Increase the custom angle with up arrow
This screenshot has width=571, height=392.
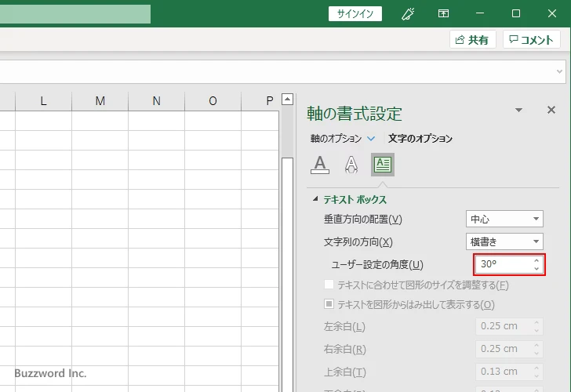click(536, 260)
